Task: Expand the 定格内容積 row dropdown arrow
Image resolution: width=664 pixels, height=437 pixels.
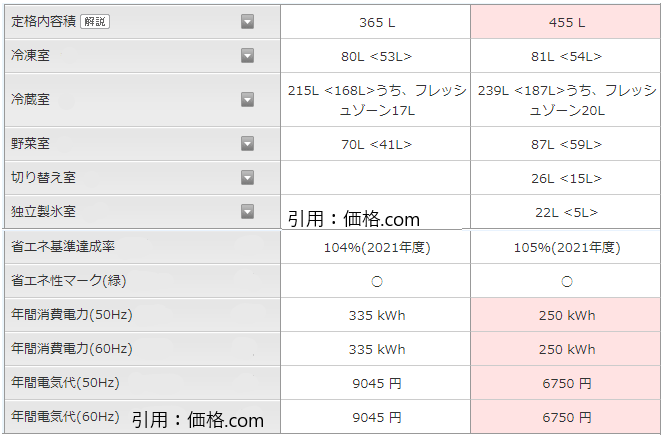Action: [x=247, y=21]
